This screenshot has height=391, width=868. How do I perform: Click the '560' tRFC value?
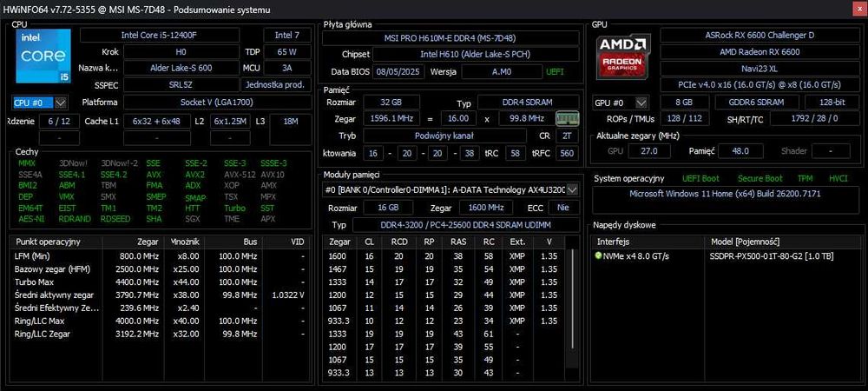567,154
